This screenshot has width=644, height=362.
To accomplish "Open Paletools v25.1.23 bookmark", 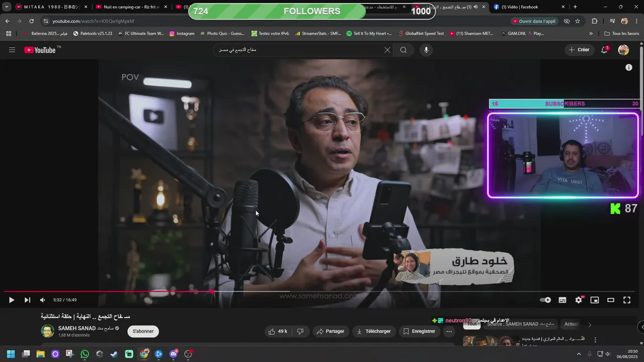I will (93, 34).
